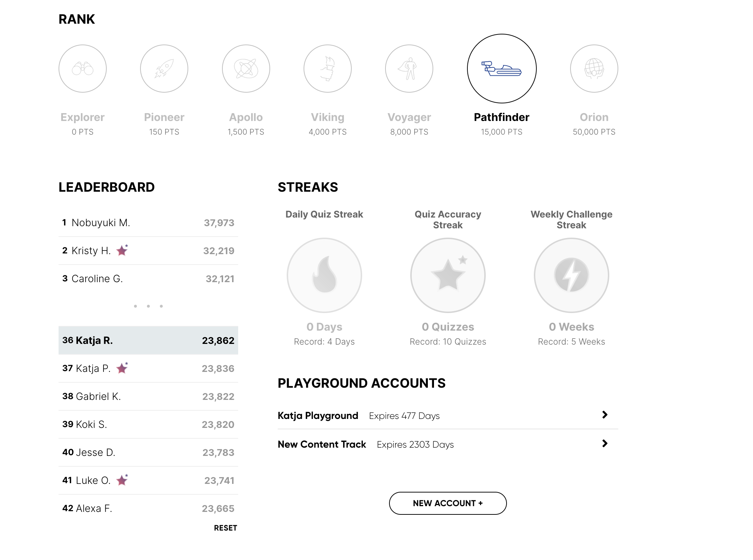Click the Pathfinder rank label

502,117
